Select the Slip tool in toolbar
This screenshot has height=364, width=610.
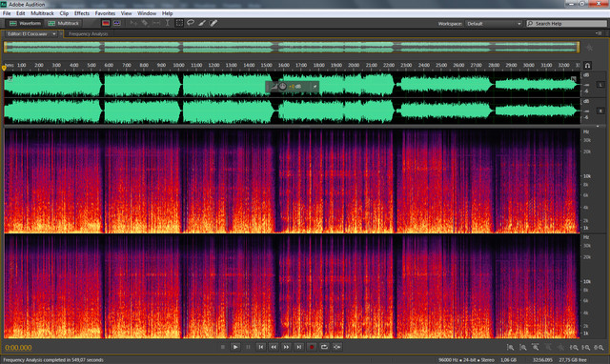[x=156, y=23]
